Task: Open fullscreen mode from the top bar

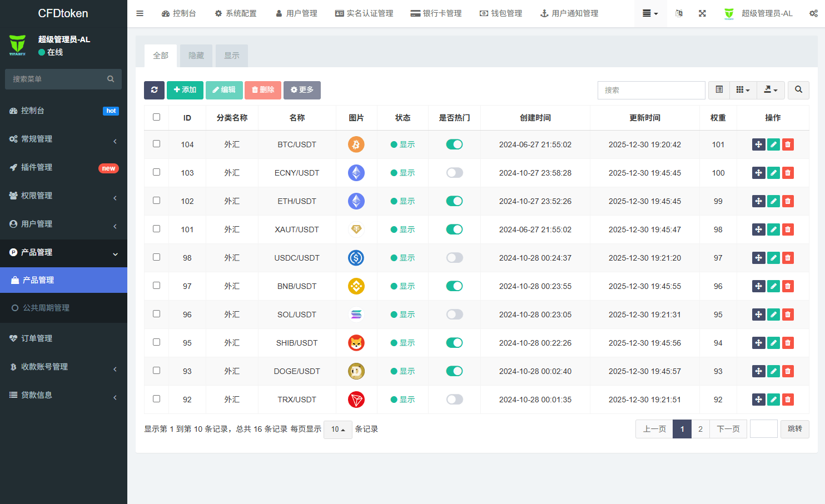Action: coord(702,13)
